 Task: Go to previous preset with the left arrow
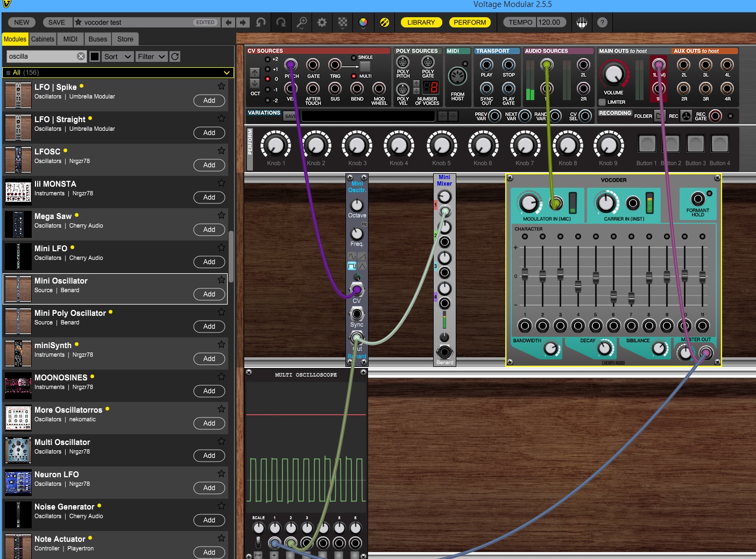(229, 22)
